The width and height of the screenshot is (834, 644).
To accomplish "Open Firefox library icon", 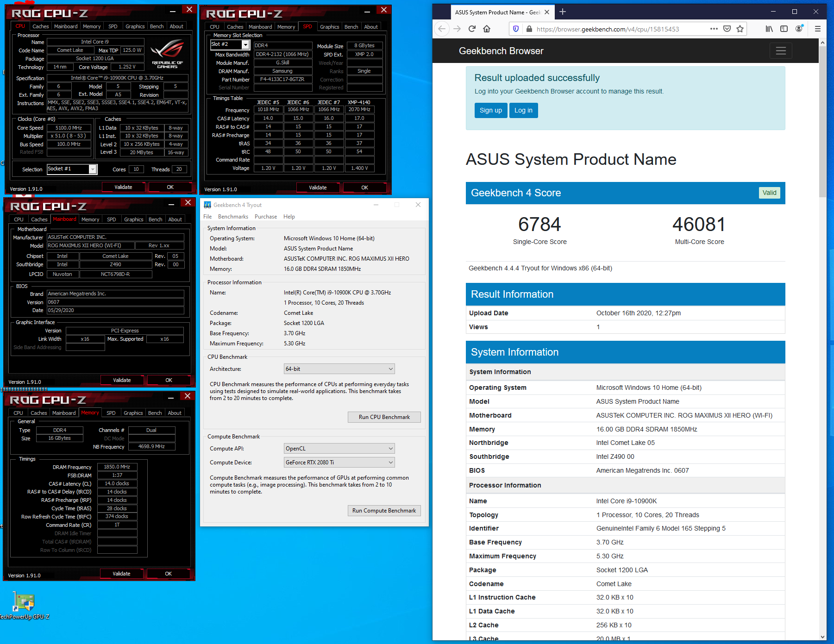I will pyautogui.click(x=769, y=29).
